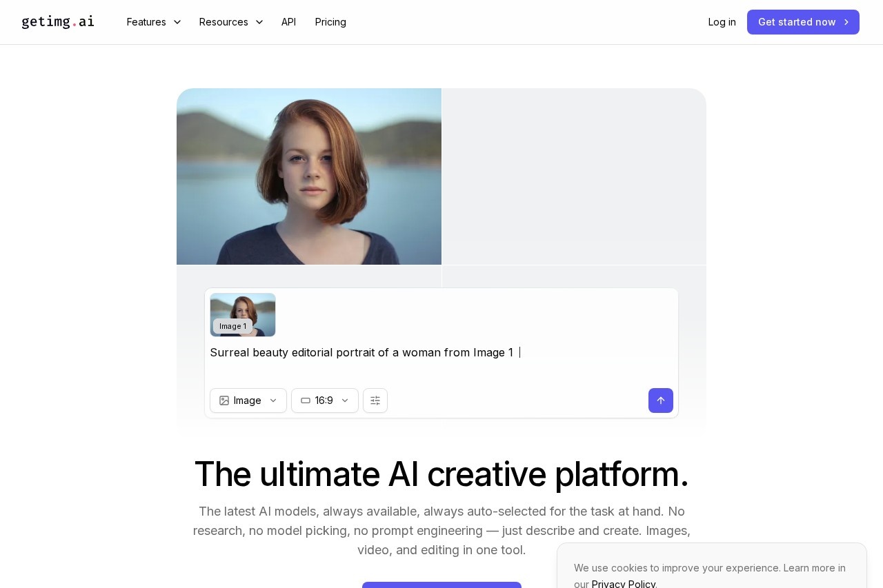
Task: Open the 16:9 aspect ratio dropdown
Action: (x=325, y=401)
